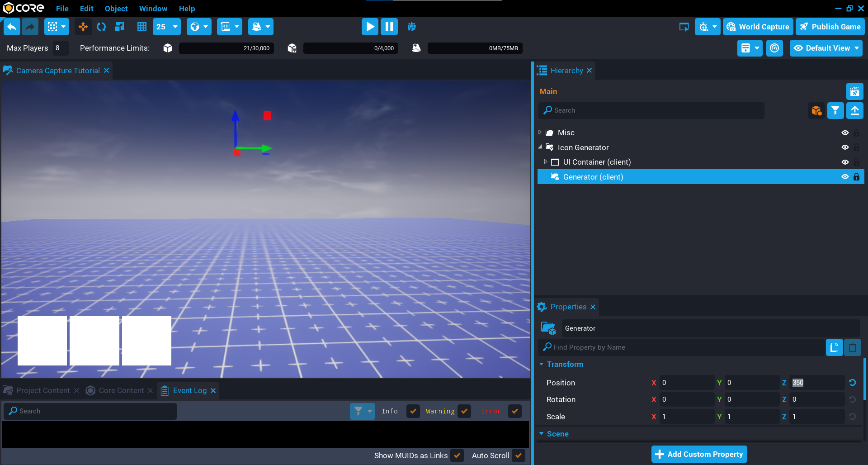Click the Undo arrow icon
868x465 pixels.
coord(12,27)
